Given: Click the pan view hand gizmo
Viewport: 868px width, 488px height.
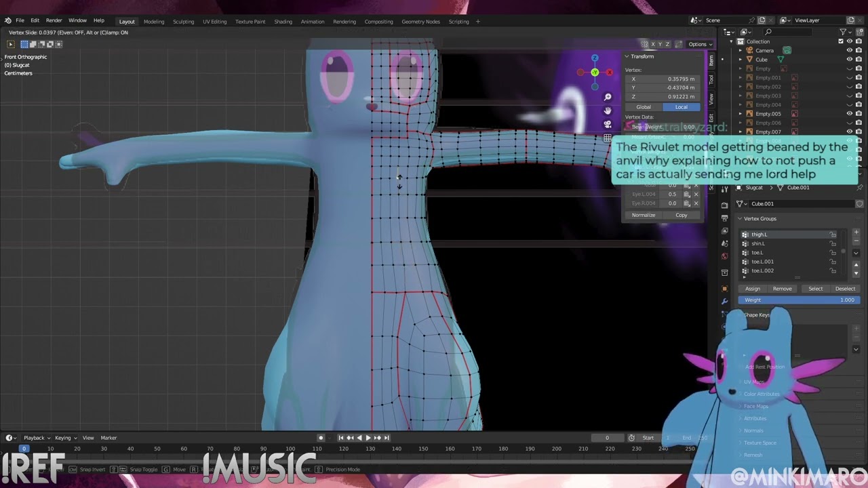Looking at the screenshot, I should click(x=608, y=110).
